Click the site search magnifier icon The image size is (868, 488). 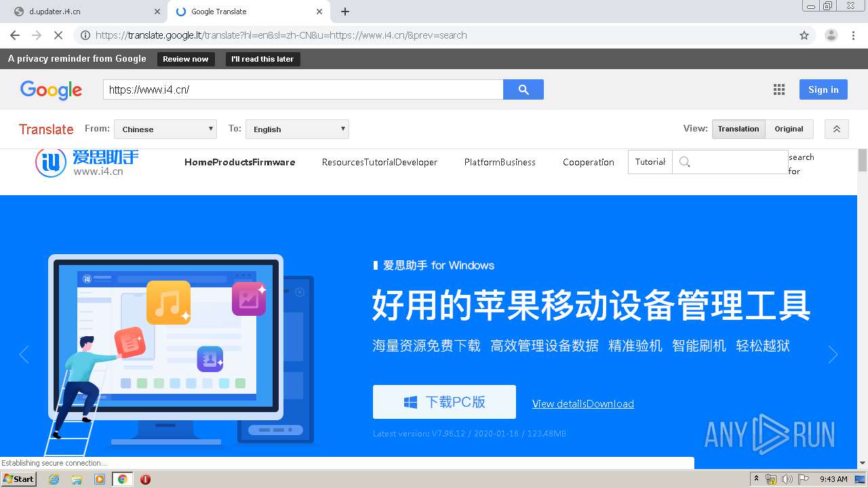point(684,162)
